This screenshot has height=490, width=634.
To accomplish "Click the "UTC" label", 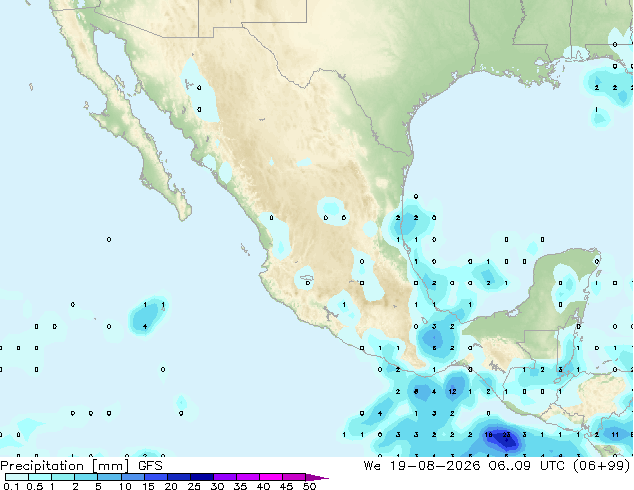I will tap(552, 466).
